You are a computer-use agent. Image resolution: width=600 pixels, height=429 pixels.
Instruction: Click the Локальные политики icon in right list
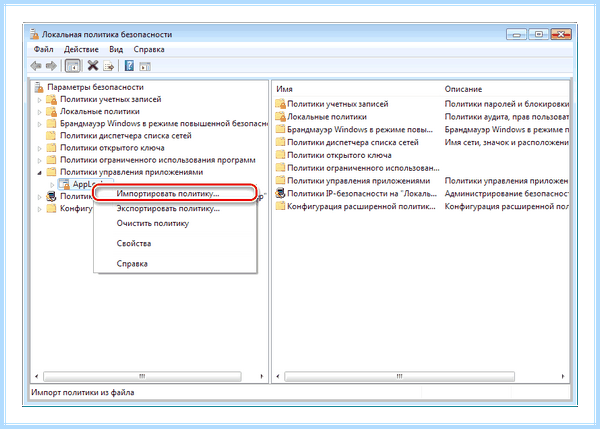point(280,117)
